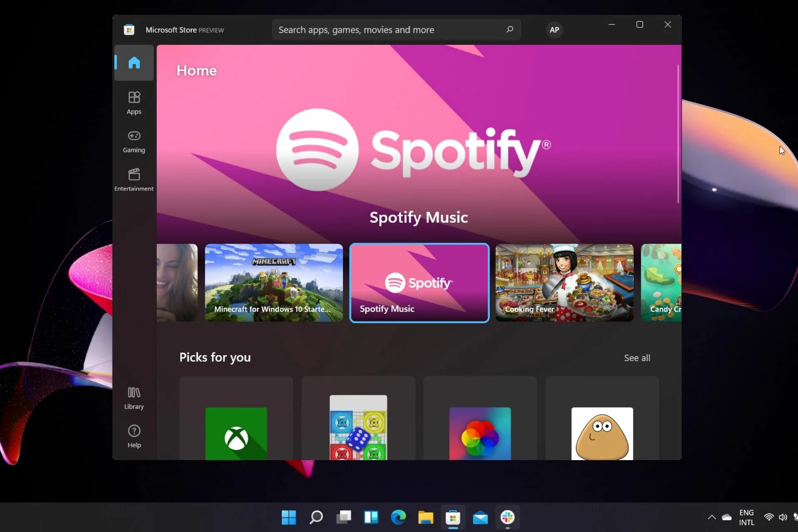This screenshot has width=798, height=532.
Task: Select Minecraft for Windows 10 carousel card
Action: 273,283
